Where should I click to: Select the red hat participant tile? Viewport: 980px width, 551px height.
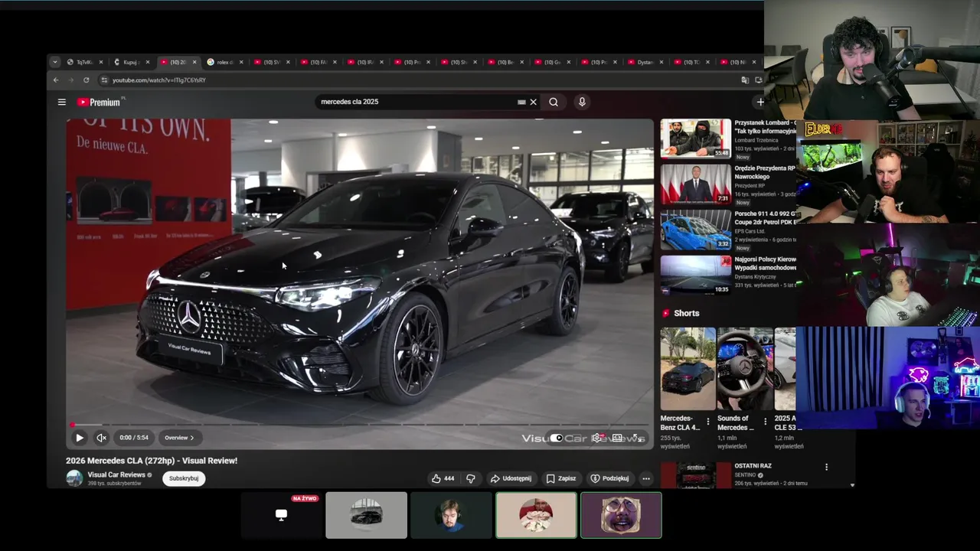[x=536, y=515]
